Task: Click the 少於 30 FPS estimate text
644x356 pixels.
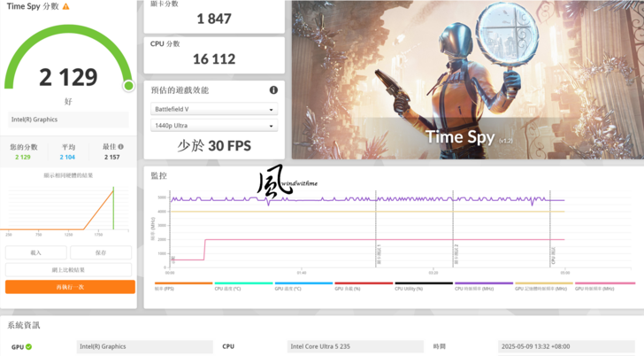Action: tap(214, 145)
